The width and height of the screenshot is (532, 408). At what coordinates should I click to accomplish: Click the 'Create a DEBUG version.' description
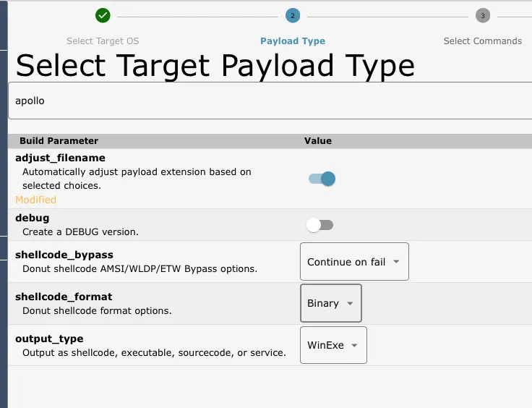(x=80, y=231)
